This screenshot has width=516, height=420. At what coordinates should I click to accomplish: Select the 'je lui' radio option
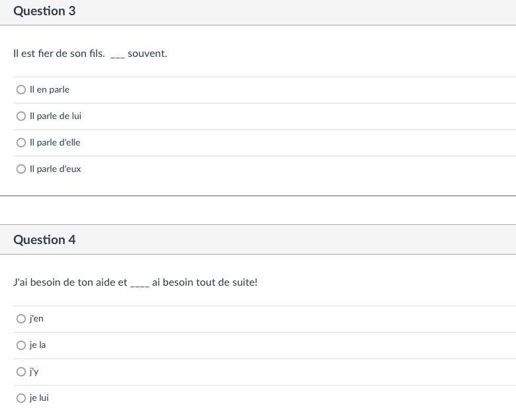coord(21,398)
